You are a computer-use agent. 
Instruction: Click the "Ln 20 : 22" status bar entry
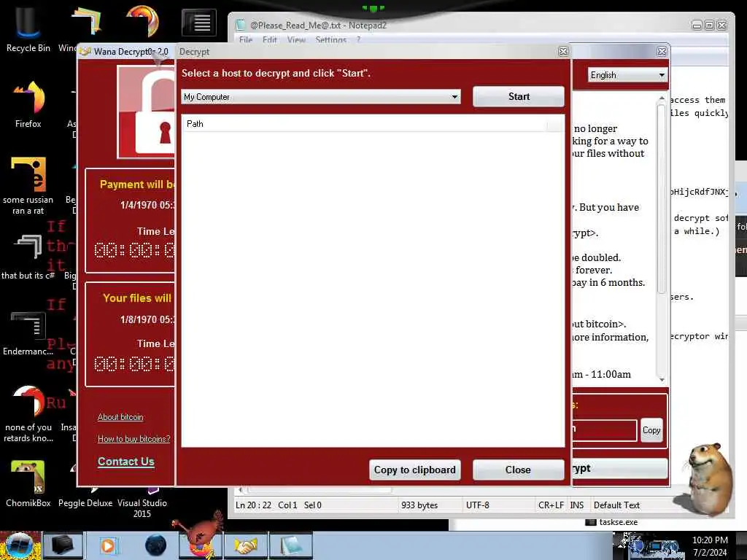point(253,505)
